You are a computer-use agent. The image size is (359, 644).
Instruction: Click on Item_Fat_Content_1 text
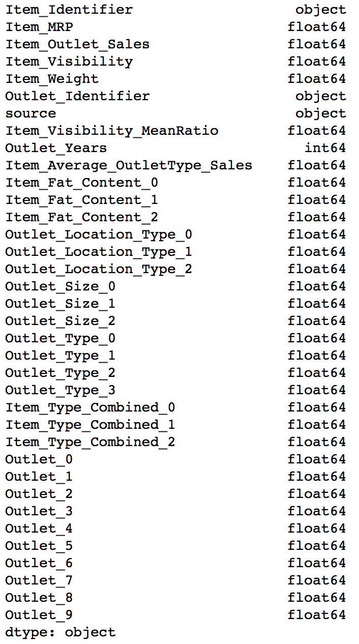82,200
